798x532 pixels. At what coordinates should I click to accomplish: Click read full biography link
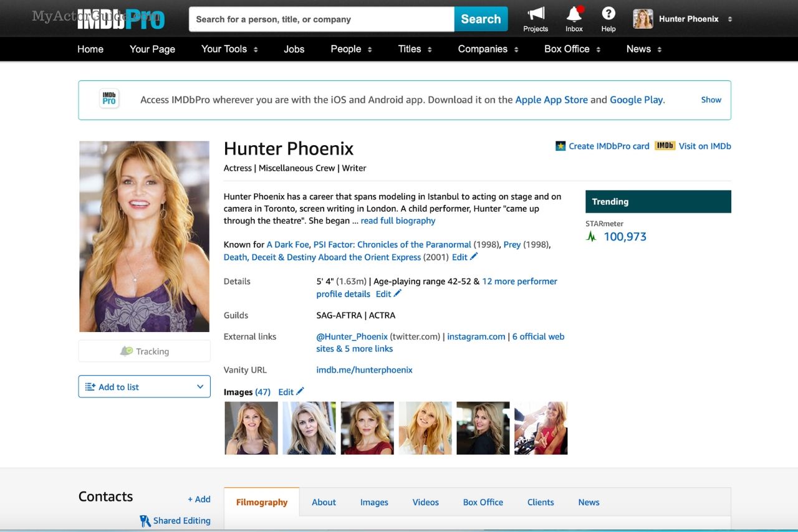(x=398, y=221)
